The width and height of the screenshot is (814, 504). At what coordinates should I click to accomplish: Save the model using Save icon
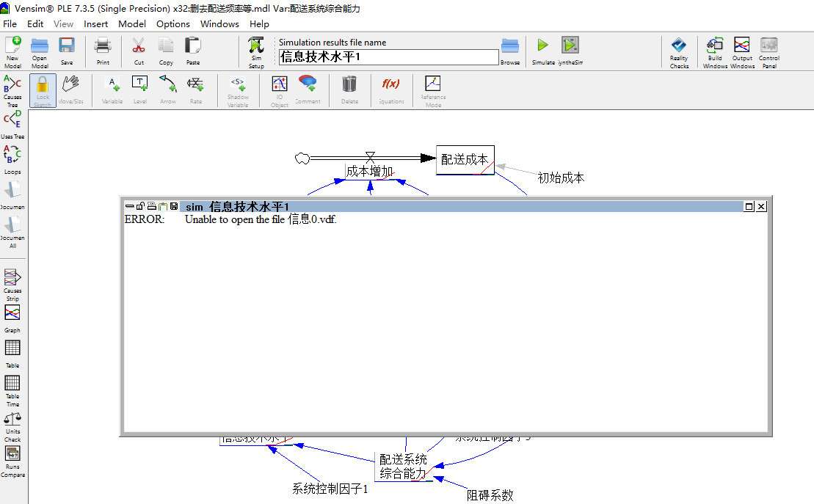[x=67, y=51]
